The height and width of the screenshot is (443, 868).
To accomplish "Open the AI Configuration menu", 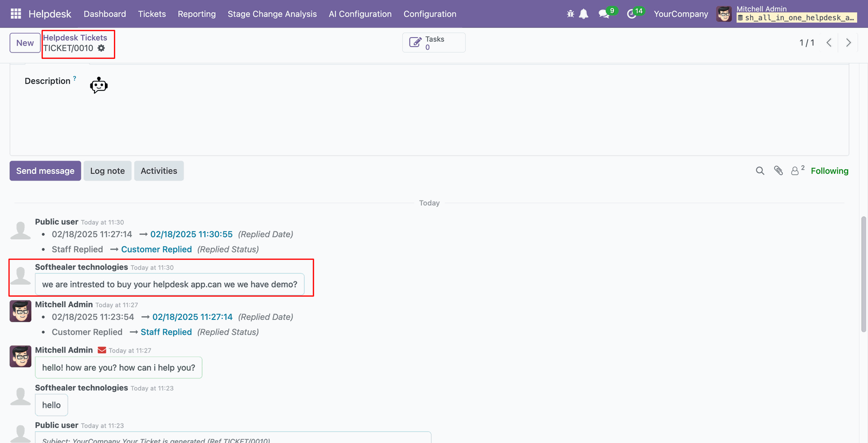I will (360, 14).
